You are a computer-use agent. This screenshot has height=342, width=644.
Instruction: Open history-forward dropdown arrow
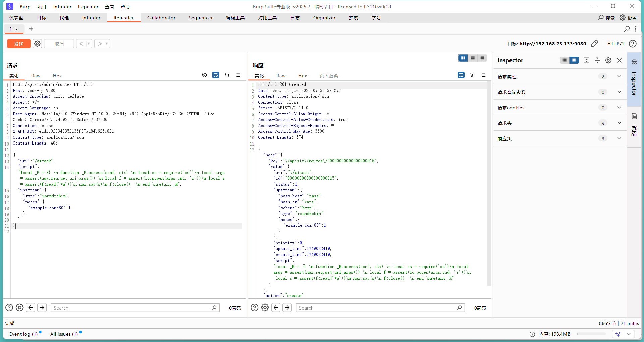point(107,44)
